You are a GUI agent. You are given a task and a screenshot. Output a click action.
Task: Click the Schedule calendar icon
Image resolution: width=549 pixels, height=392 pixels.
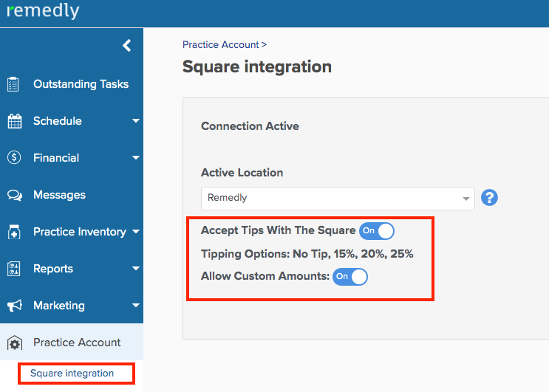point(14,121)
